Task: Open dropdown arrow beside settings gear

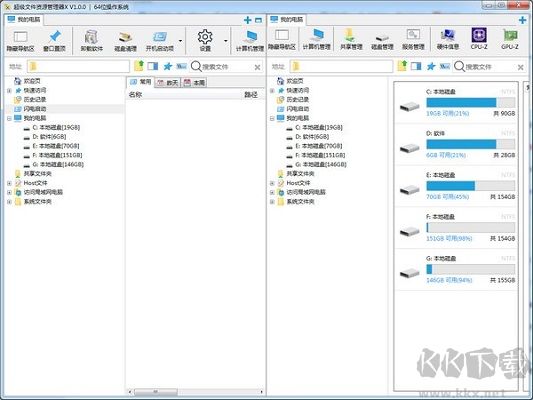Action: 225,41
